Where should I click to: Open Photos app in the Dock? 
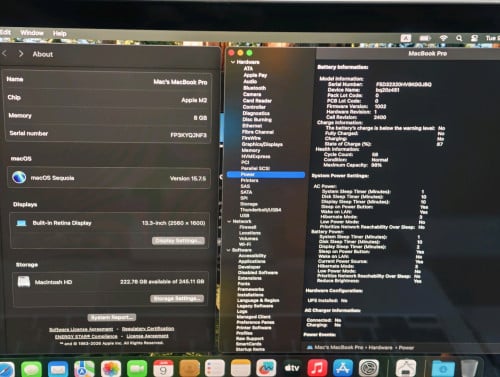click(x=111, y=369)
